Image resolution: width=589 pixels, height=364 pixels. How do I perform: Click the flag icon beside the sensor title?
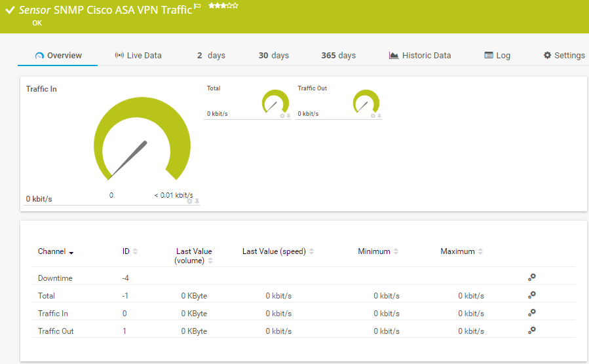coord(197,7)
